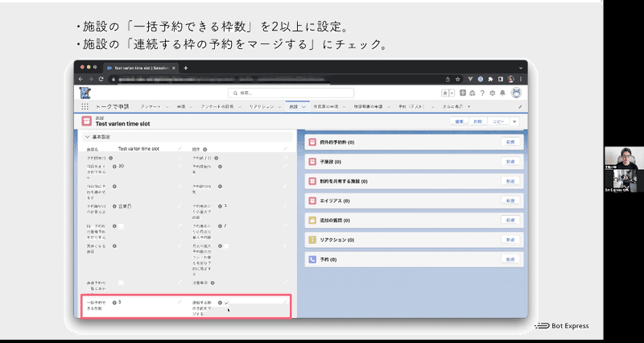This screenshot has height=343, width=644.
Task: Click 新規 in the 予約 (0) list
Action: tap(510, 259)
